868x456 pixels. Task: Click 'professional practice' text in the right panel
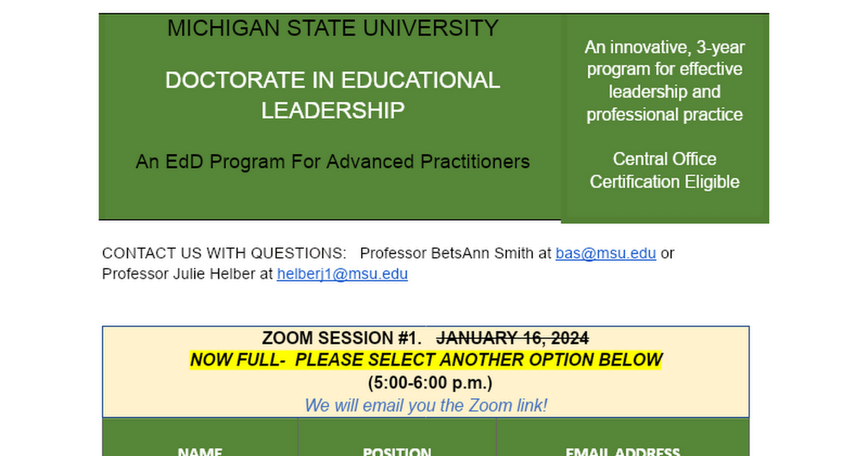click(x=664, y=114)
